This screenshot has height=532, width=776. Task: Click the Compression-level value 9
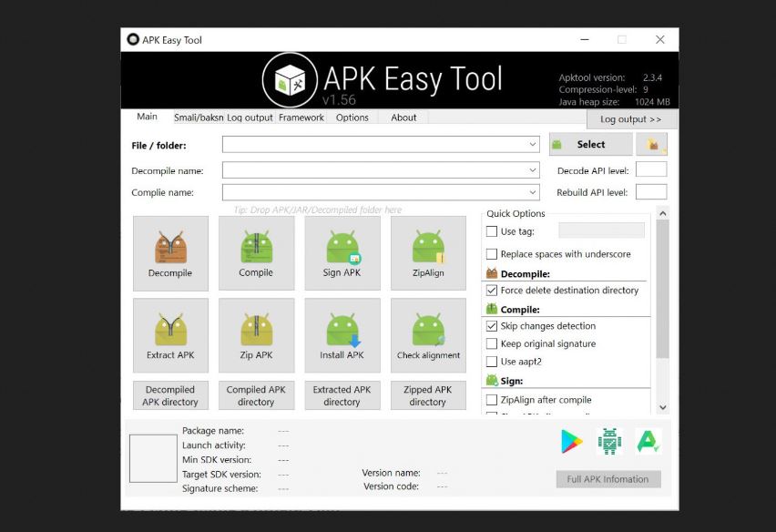click(646, 89)
